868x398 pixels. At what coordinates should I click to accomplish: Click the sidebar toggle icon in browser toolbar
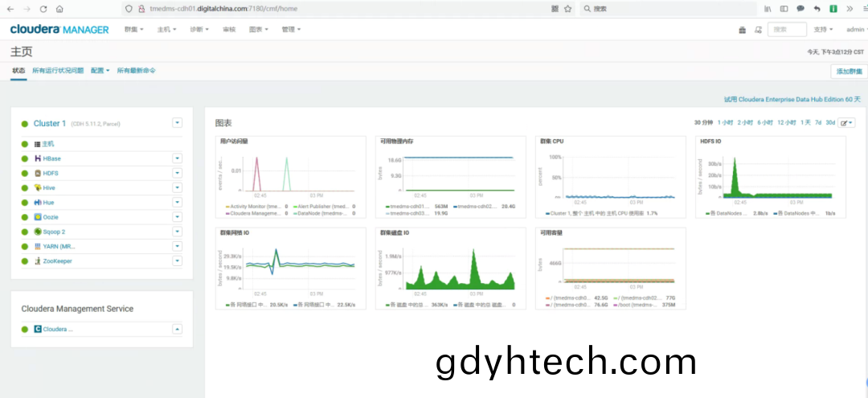[x=784, y=9]
